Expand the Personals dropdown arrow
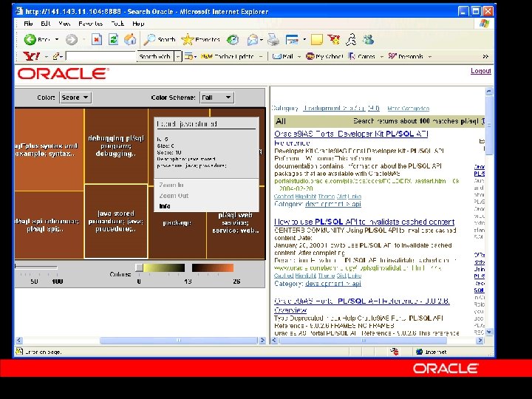This screenshot has width=532, height=399. coord(430,57)
